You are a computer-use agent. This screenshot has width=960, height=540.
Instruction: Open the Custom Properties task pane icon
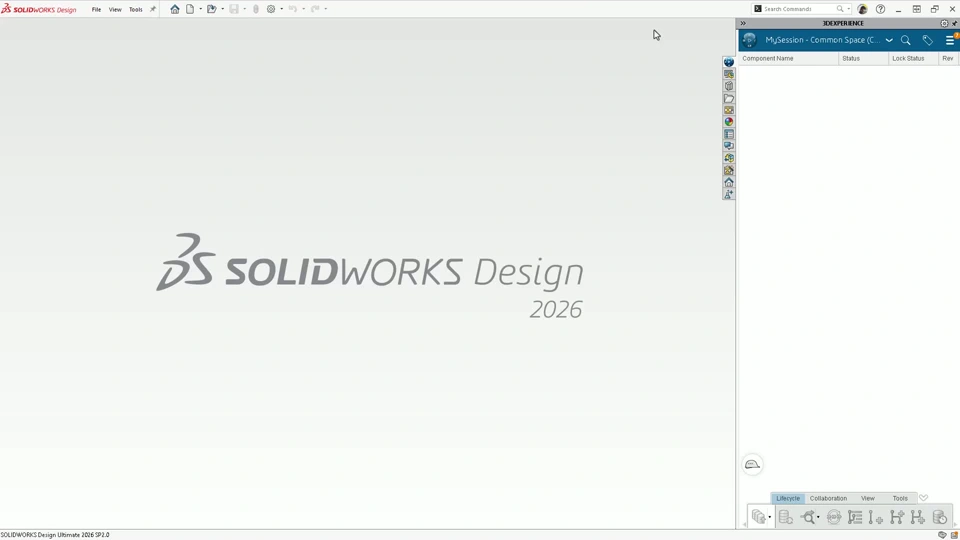729,134
